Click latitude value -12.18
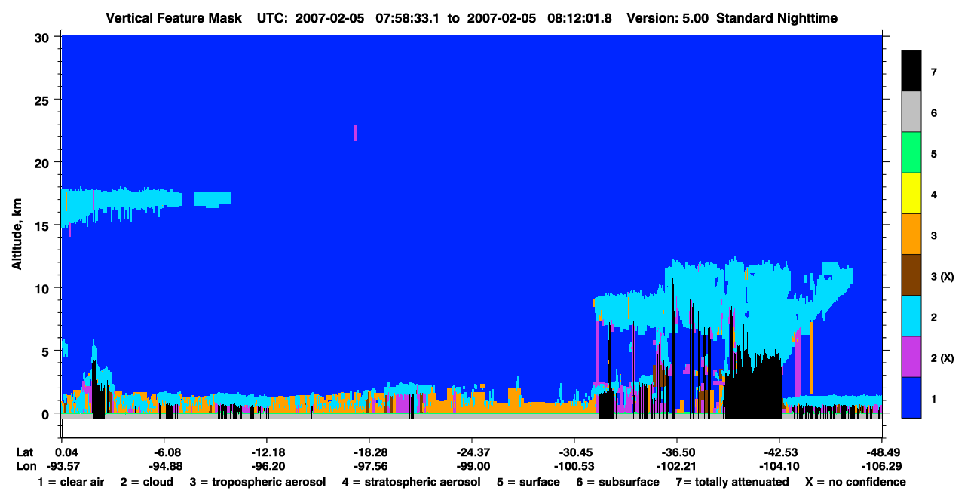The width and height of the screenshot is (980, 503). (267, 452)
